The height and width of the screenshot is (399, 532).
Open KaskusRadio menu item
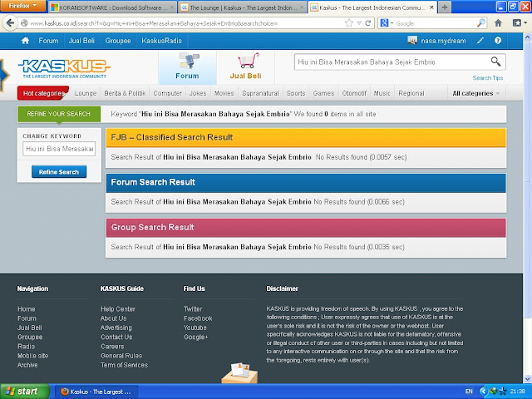(161, 41)
